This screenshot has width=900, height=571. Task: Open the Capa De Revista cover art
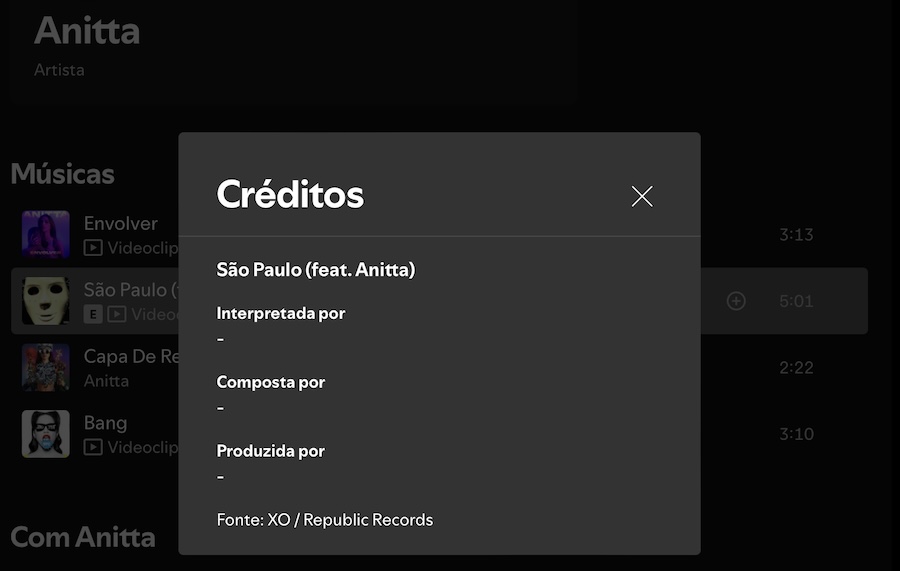46,367
